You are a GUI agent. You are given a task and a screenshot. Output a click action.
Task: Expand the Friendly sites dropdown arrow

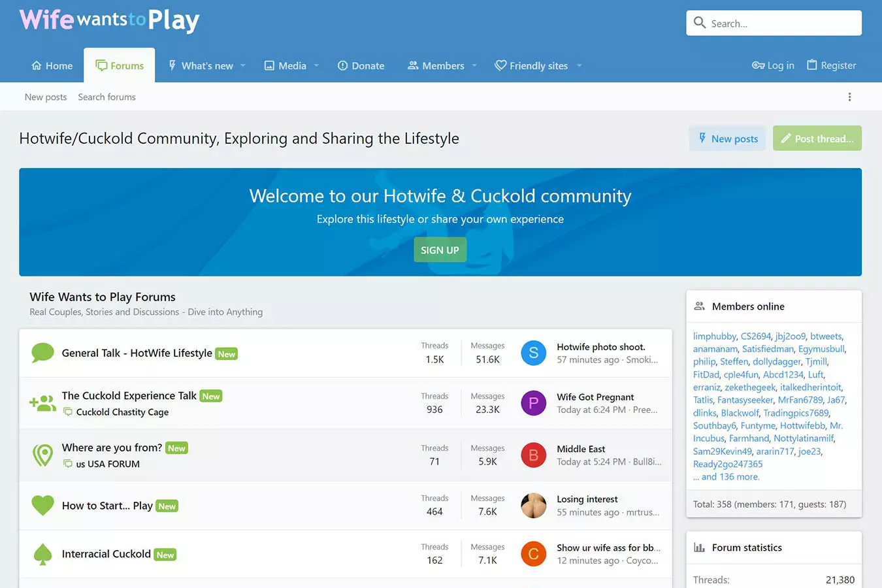tap(579, 65)
